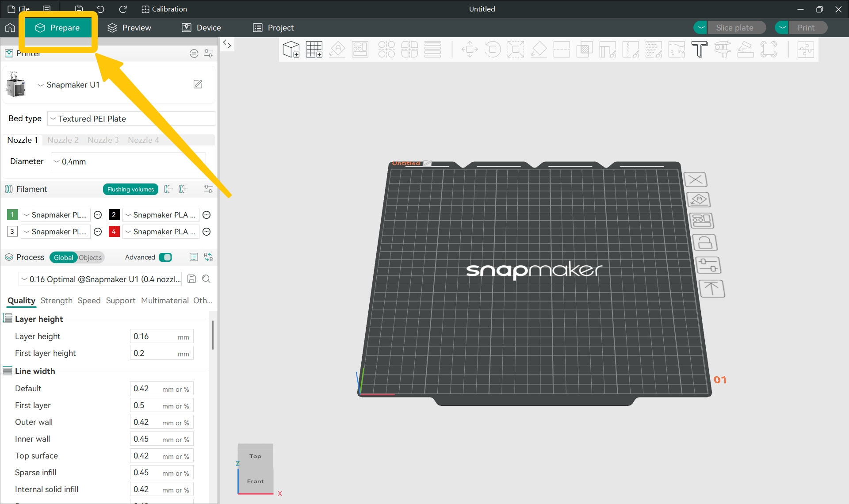Open the Bed type Textured PEI Plate dropdown
The image size is (849, 504).
pyautogui.click(x=131, y=118)
